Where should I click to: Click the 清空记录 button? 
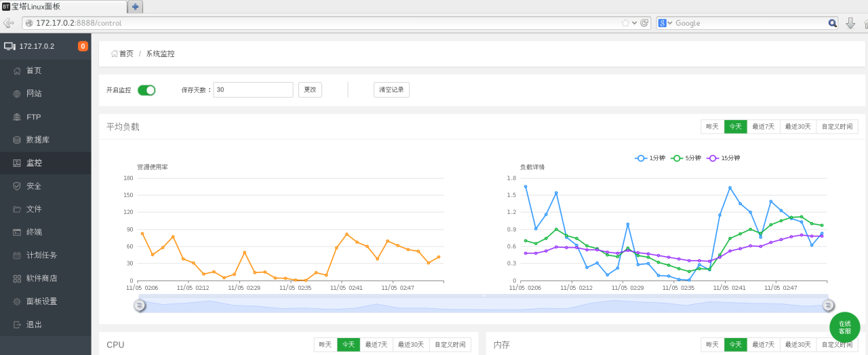pyautogui.click(x=391, y=90)
